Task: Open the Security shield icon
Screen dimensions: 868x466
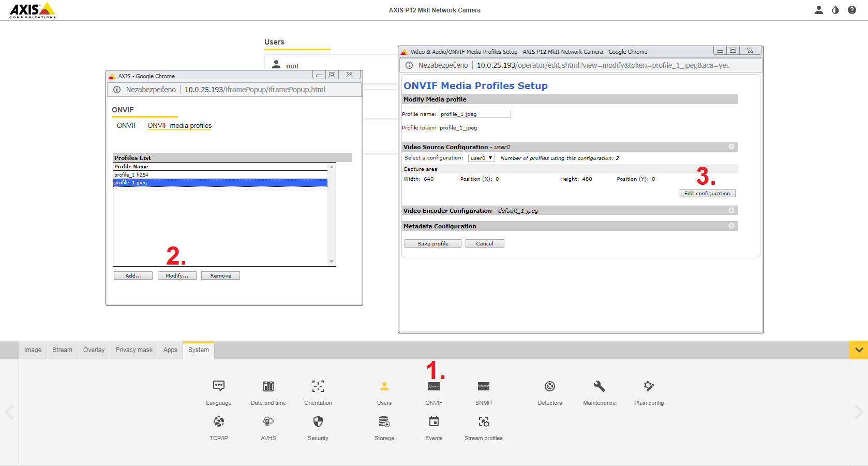Action: (318, 422)
